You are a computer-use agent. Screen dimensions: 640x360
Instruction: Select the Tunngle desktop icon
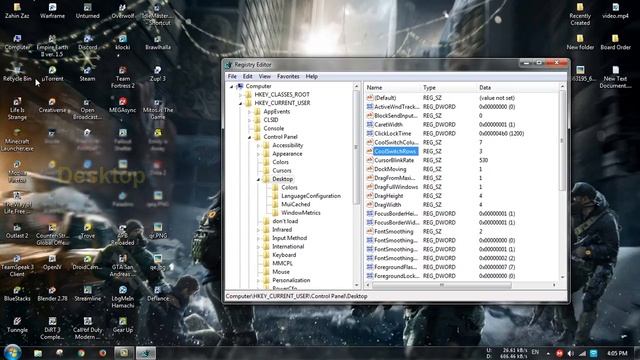click(x=17, y=325)
